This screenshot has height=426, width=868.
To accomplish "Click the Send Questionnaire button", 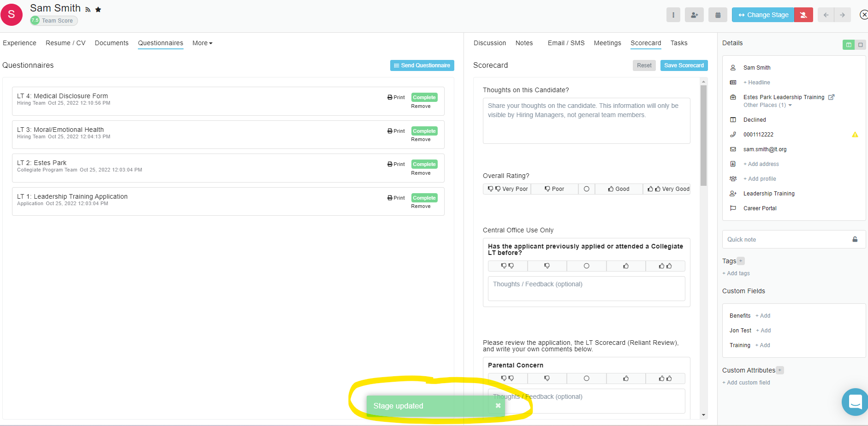I will point(422,65).
